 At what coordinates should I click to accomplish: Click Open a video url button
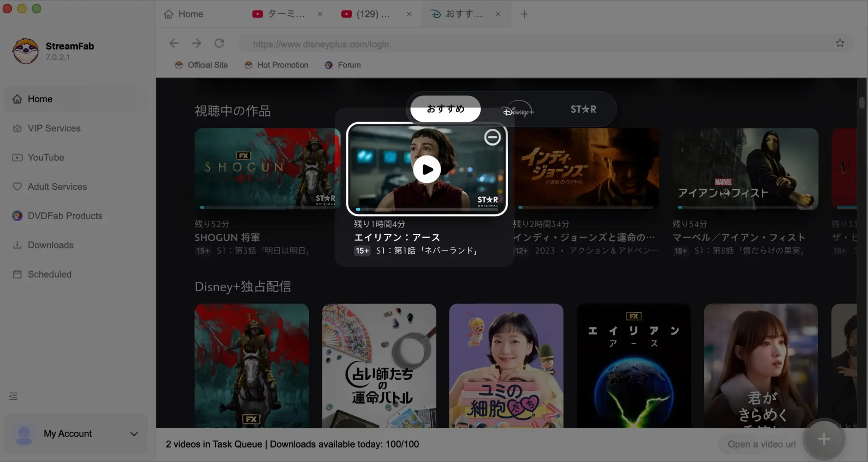(762, 444)
